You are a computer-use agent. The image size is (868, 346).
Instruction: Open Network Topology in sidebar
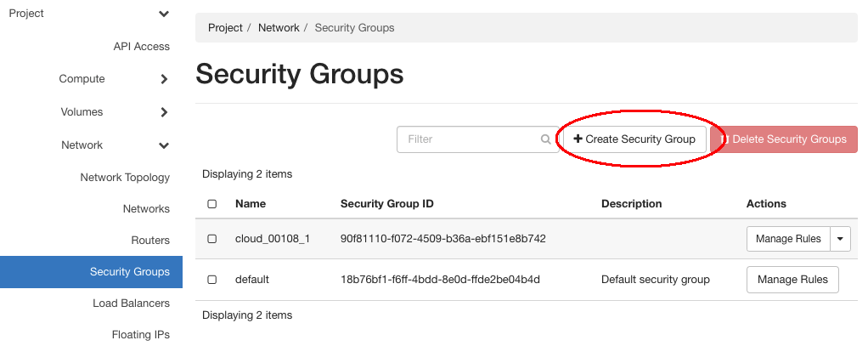click(x=125, y=178)
